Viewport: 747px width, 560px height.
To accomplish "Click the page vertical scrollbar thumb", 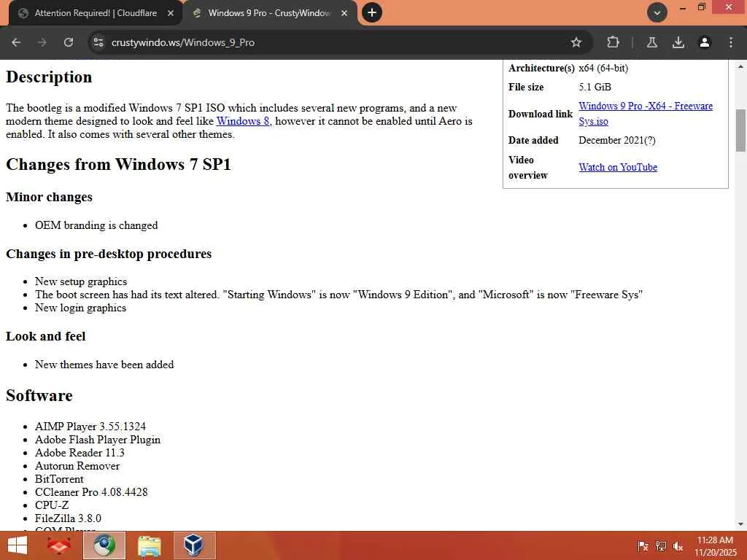I will tap(740, 131).
